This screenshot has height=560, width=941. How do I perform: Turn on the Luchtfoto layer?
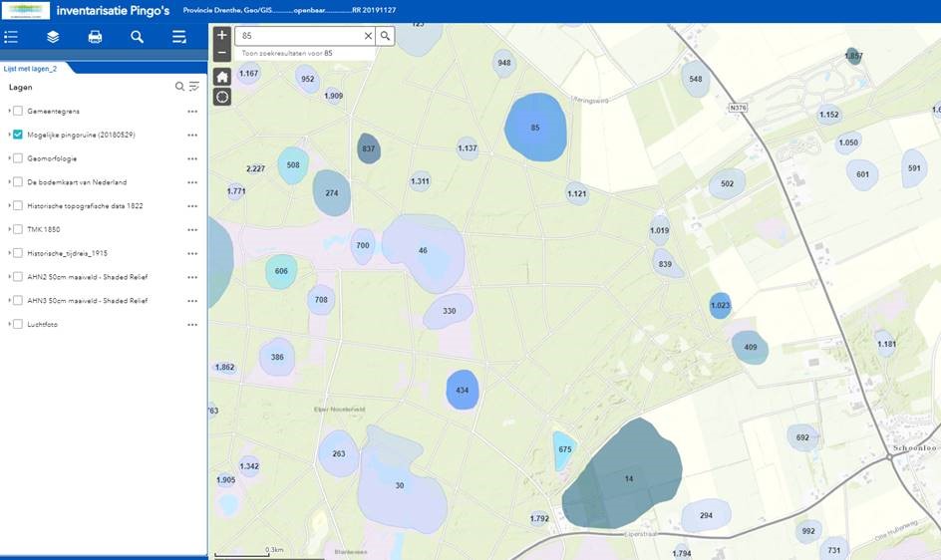pos(18,324)
